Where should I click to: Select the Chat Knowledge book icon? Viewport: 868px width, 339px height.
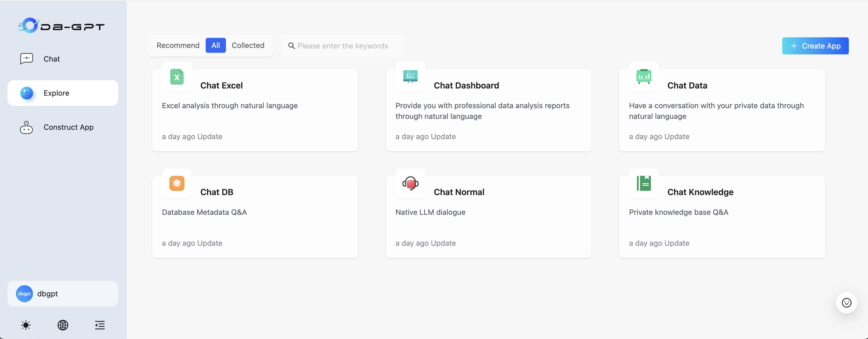pos(644,184)
